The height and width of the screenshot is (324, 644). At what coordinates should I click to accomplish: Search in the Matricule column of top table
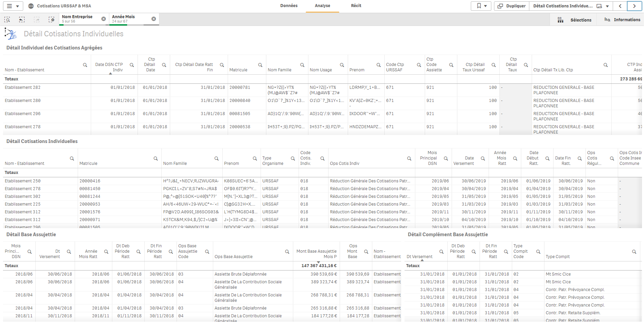click(x=260, y=65)
